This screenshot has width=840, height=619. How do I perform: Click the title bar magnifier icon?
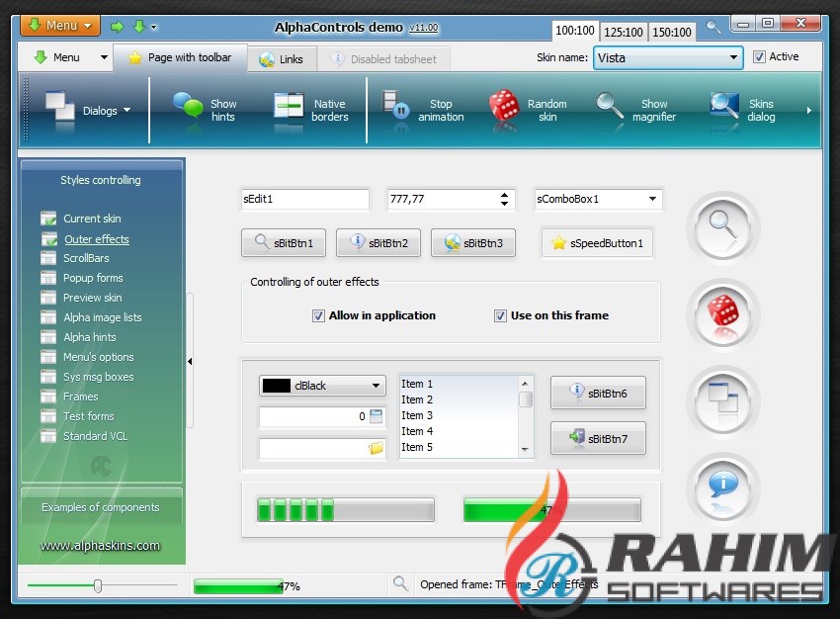pyautogui.click(x=714, y=26)
